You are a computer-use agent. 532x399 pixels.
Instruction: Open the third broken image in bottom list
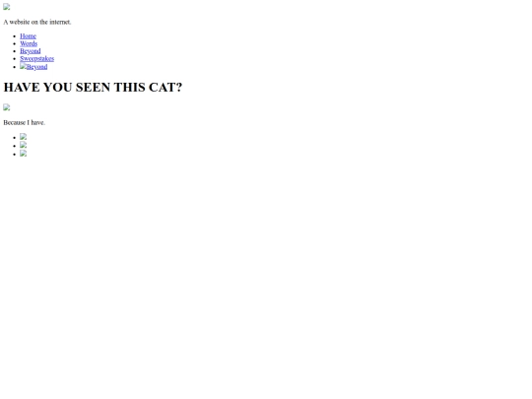(x=23, y=154)
